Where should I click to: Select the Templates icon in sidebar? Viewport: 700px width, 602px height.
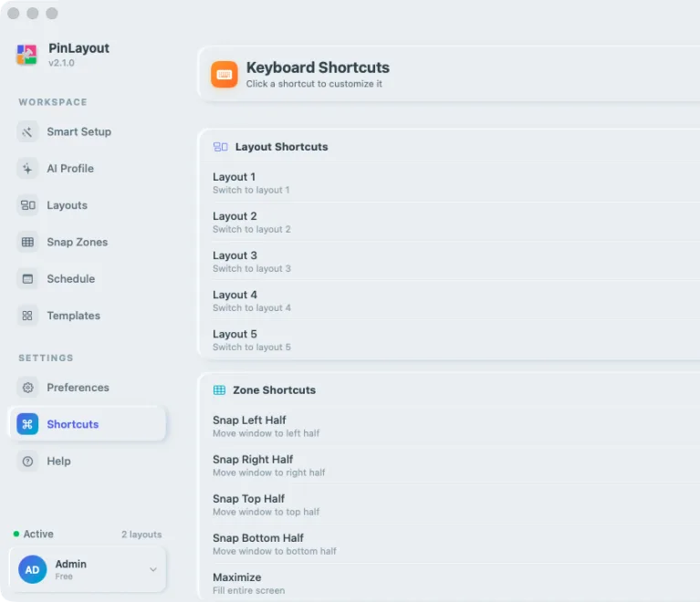27,316
